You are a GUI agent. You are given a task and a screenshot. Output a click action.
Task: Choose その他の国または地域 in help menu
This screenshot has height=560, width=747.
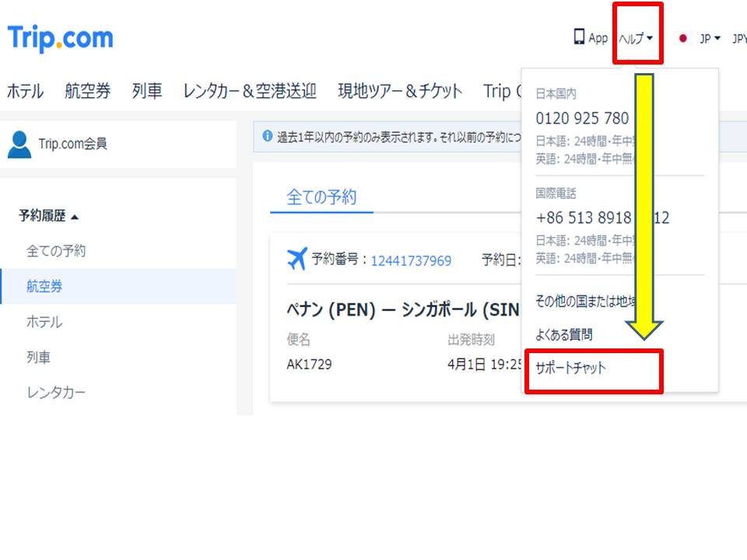(585, 301)
